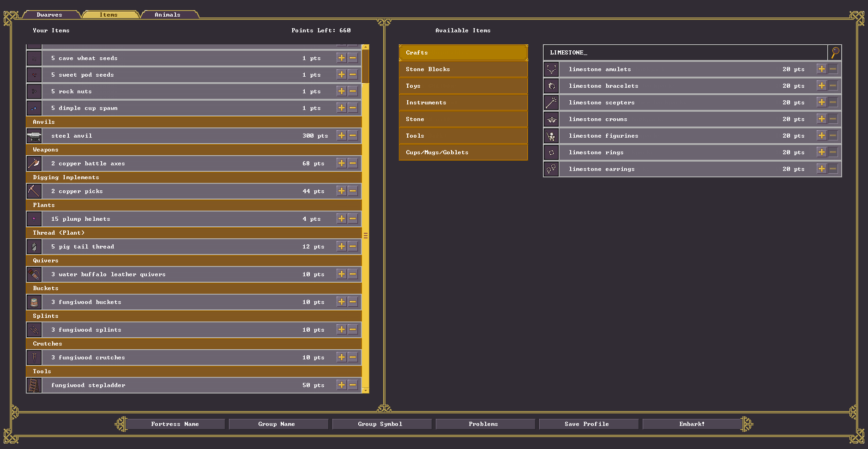This screenshot has height=449, width=868.
Task: Click the limestone crowns icon
Action: coord(551,119)
